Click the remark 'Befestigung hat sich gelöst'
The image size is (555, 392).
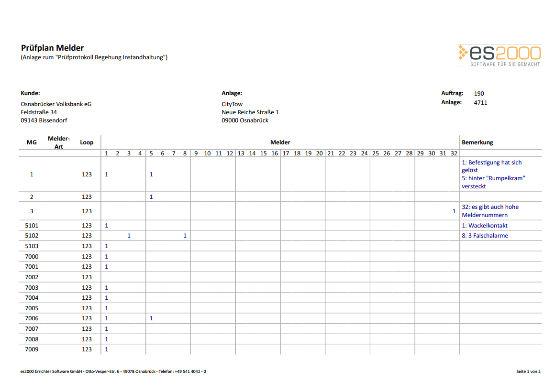(492, 166)
